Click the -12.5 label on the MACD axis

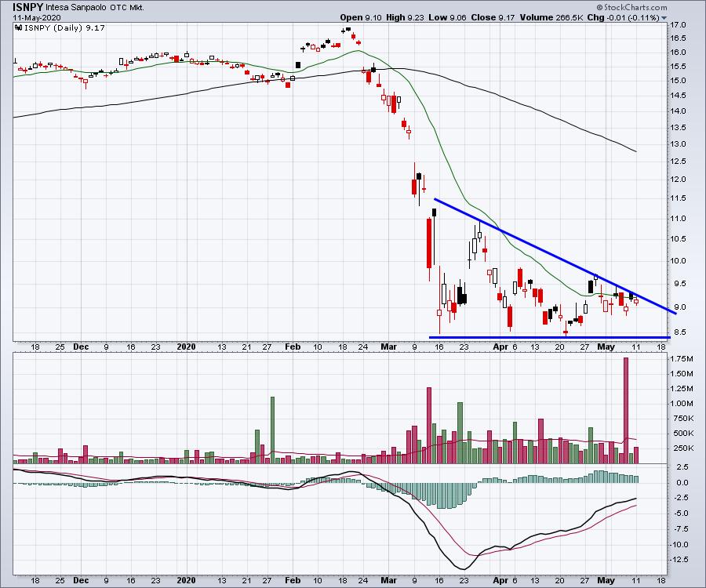click(679, 559)
